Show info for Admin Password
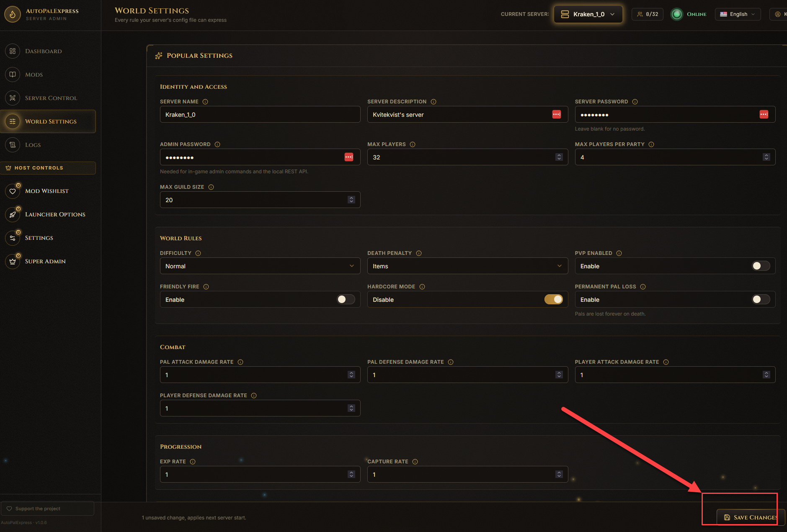Viewport: 787px width, 532px height. (x=217, y=144)
